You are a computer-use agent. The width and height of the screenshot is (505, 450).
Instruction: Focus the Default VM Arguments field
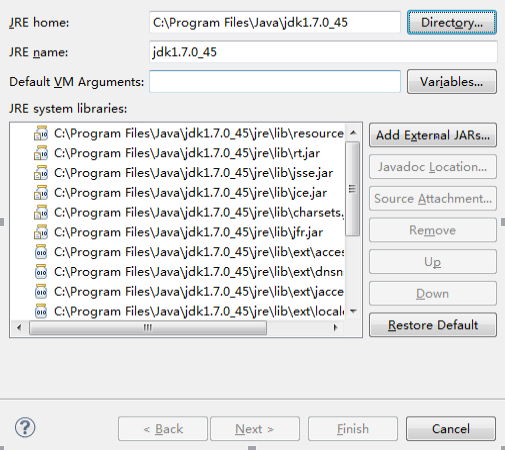(275, 82)
